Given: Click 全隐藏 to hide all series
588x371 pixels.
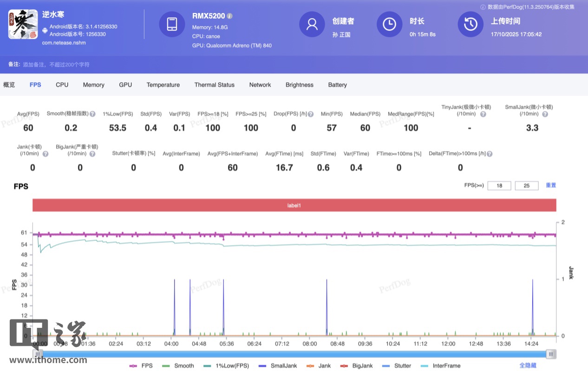Looking at the screenshot, I should (x=528, y=366).
